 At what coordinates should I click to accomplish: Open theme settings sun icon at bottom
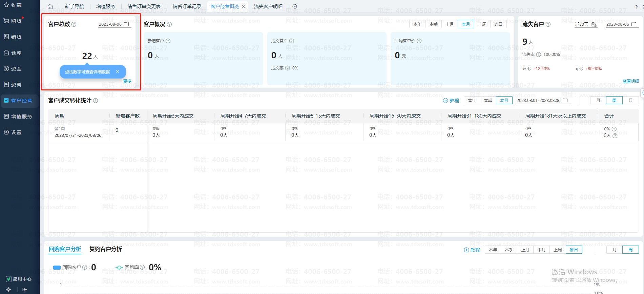[8, 289]
